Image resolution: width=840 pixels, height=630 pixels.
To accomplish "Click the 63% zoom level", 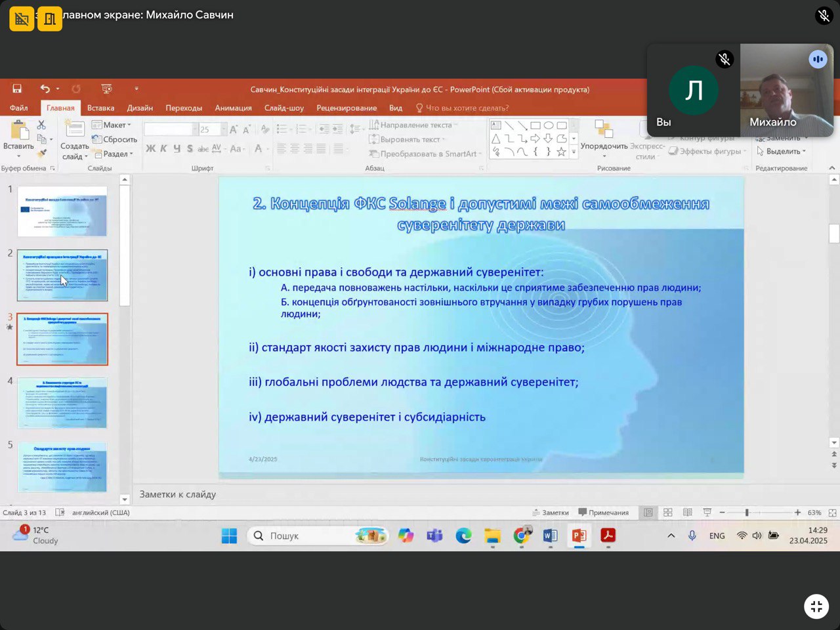I will click(x=814, y=513).
